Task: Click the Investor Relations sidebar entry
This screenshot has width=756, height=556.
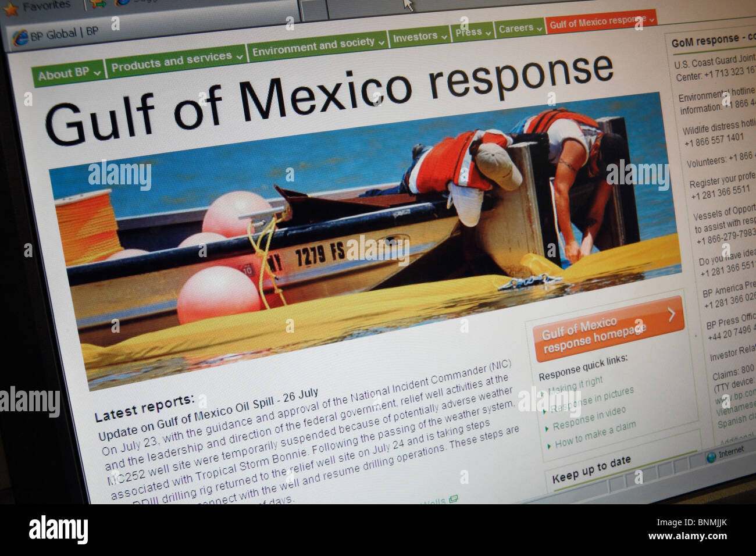Action: coord(732,354)
